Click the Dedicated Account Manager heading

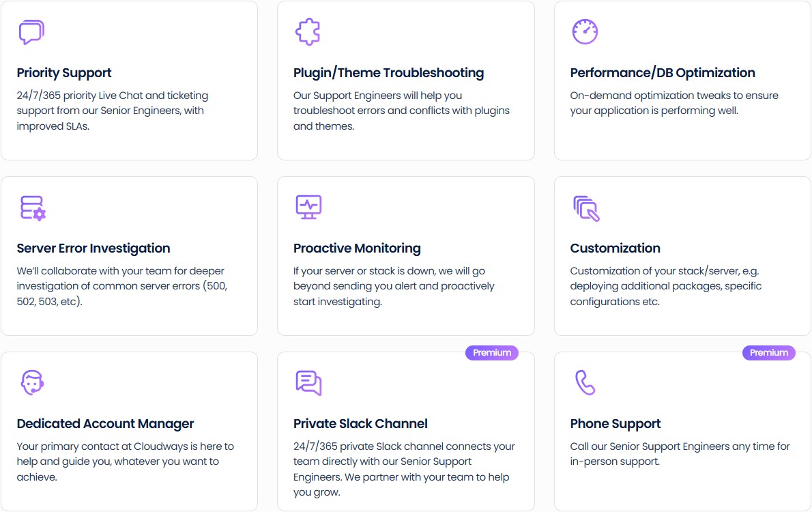pos(106,423)
